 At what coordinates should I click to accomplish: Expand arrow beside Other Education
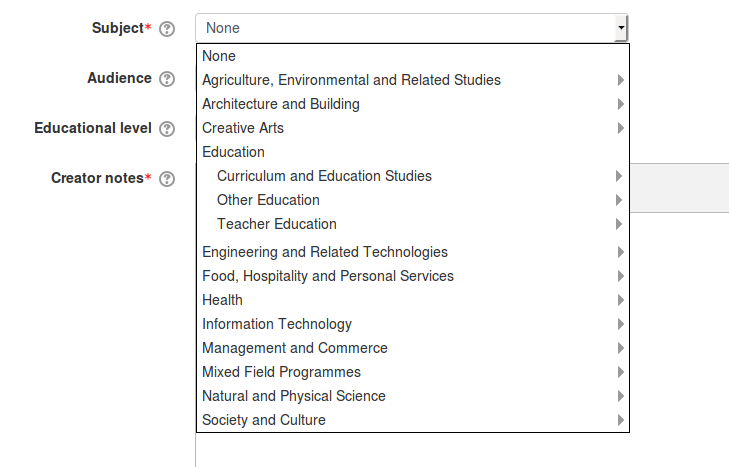(x=619, y=200)
